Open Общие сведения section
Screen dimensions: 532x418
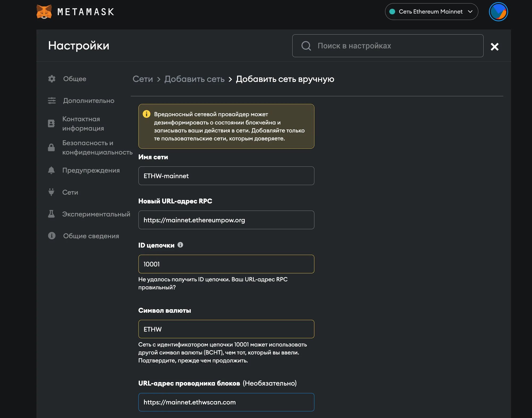tap(91, 236)
